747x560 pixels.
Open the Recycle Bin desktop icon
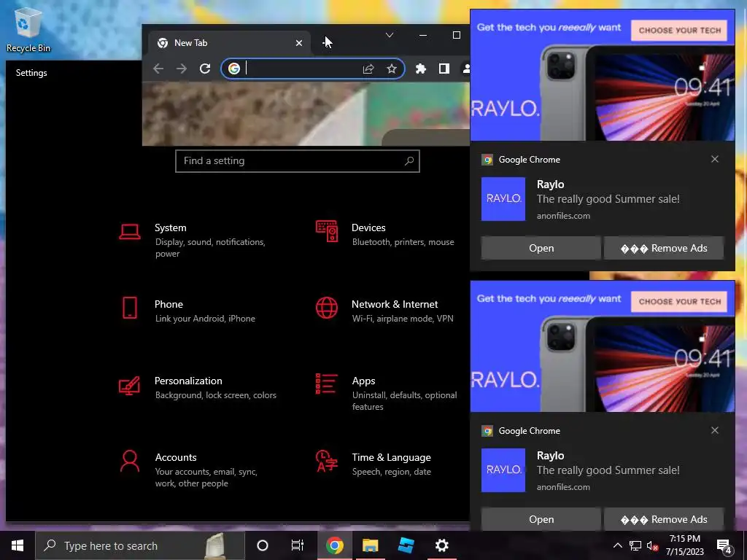tap(28, 31)
